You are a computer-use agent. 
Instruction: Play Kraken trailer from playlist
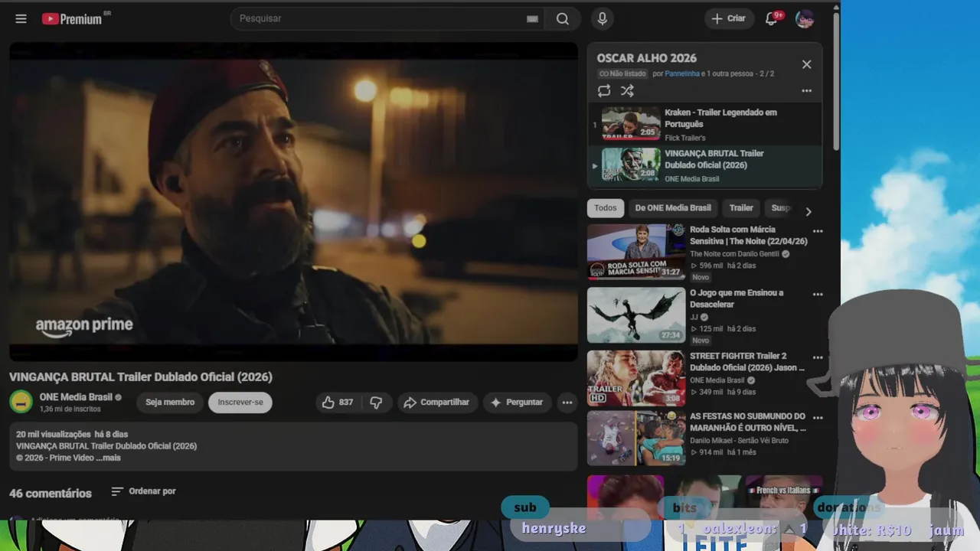click(704, 124)
